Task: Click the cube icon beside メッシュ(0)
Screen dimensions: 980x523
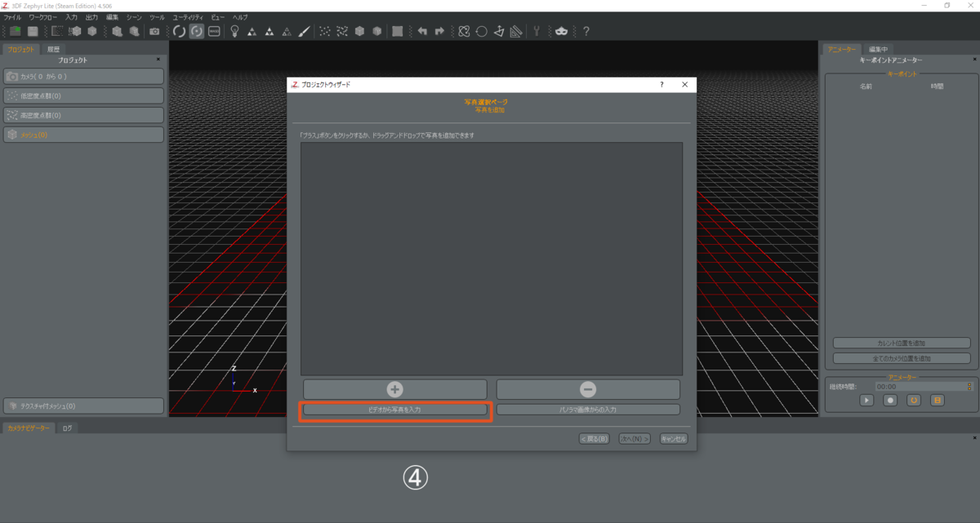Action: click(12, 135)
